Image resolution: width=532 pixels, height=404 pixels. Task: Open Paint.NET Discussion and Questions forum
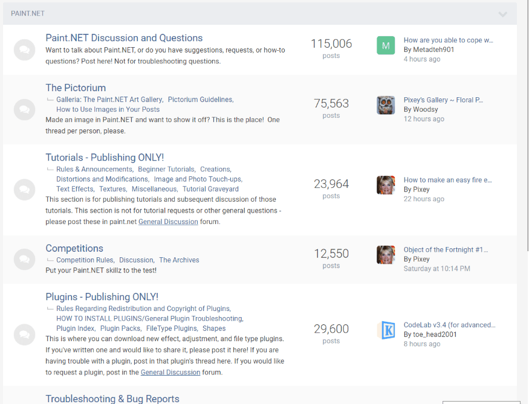124,38
